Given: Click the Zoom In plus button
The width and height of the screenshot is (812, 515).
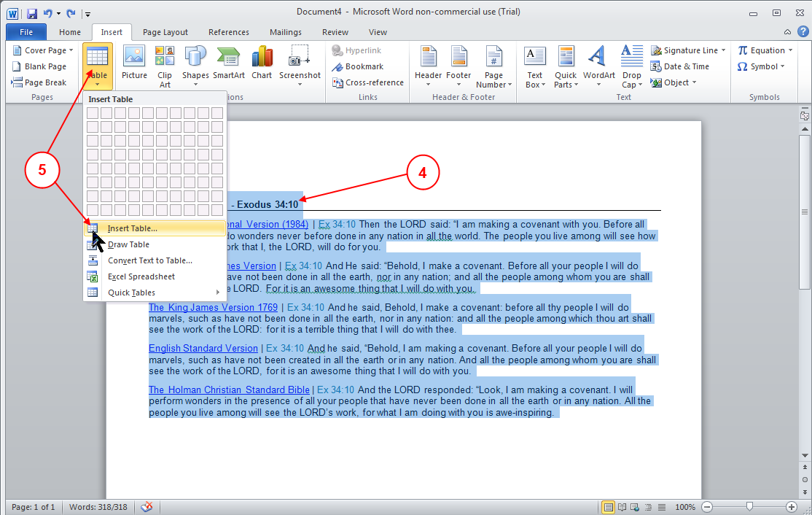Looking at the screenshot, I should pyautogui.click(x=792, y=507).
